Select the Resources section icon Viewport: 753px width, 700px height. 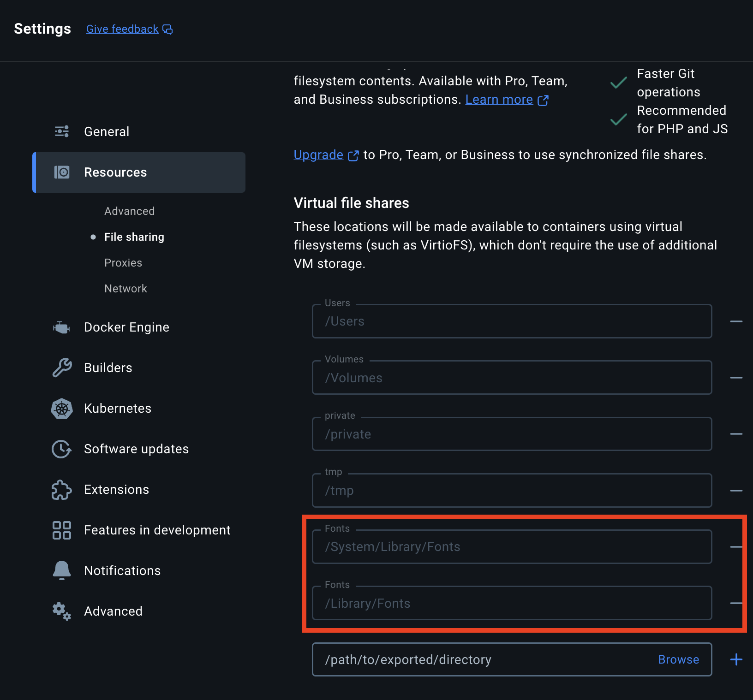61,172
